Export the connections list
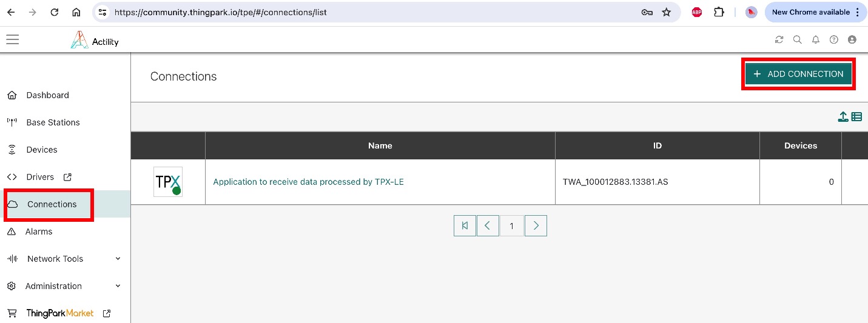This screenshot has height=323, width=868. click(843, 117)
